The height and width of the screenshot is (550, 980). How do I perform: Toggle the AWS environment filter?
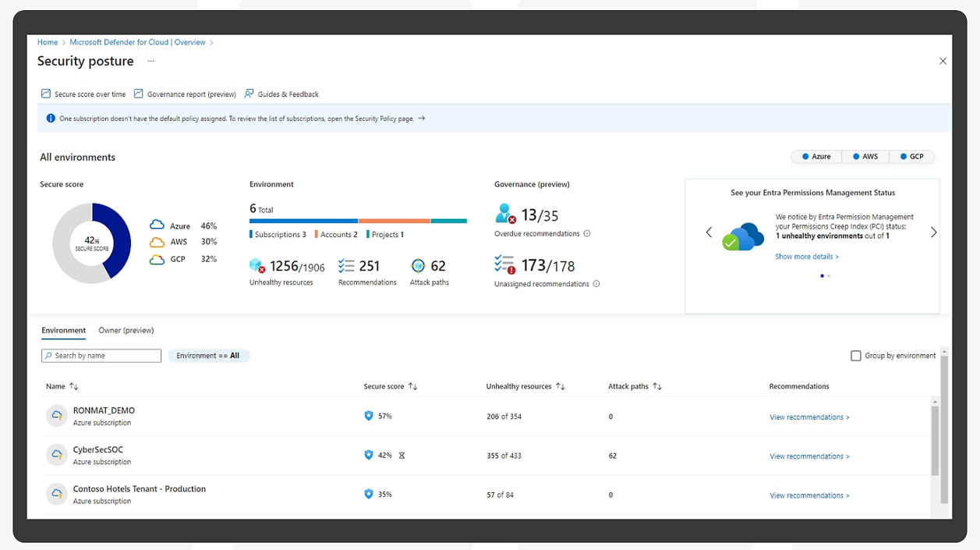865,157
